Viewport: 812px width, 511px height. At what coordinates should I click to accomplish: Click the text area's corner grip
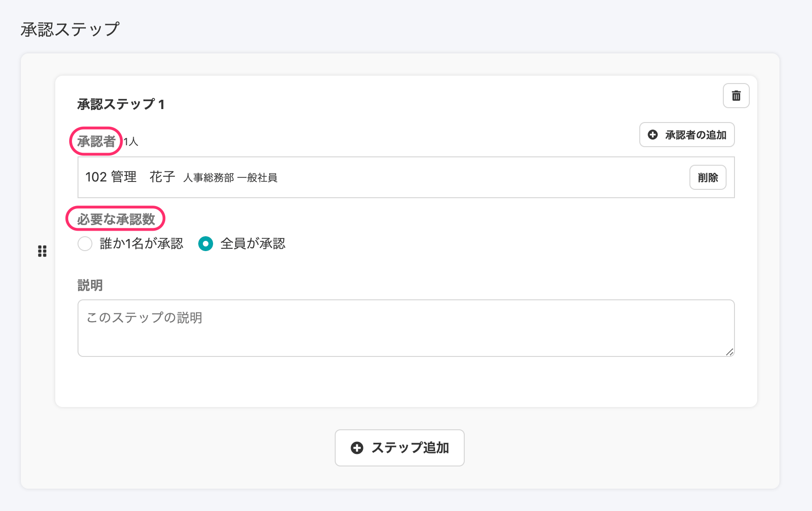pos(729,352)
